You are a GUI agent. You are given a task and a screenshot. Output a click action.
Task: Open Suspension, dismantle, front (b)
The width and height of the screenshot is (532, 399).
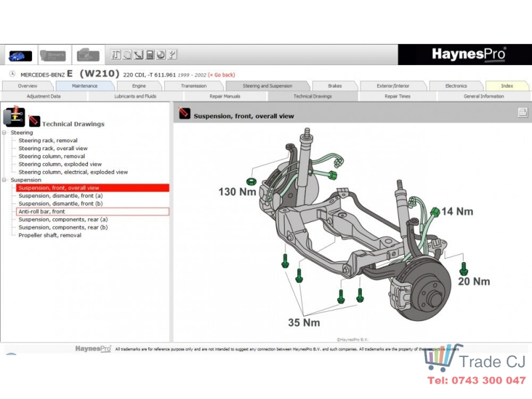tap(61, 203)
